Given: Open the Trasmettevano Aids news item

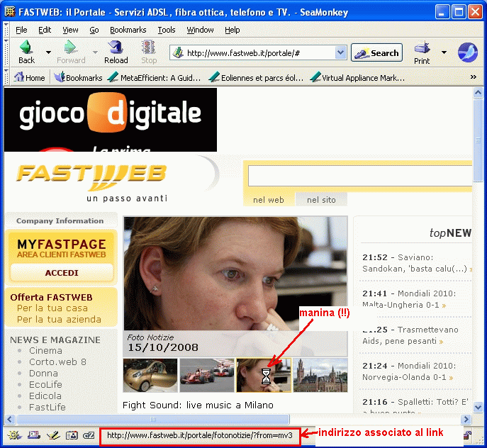Looking at the screenshot, I should (410, 335).
